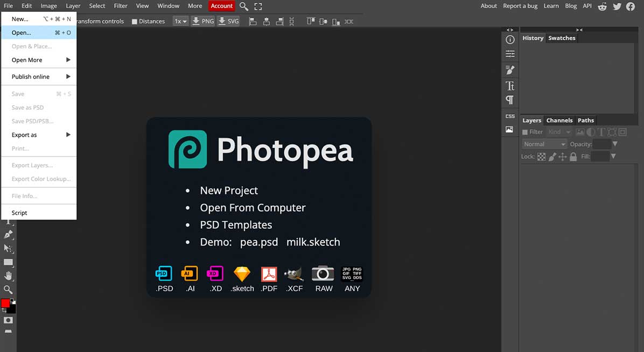Open the image preview panel icon

pyautogui.click(x=509, y=129)
